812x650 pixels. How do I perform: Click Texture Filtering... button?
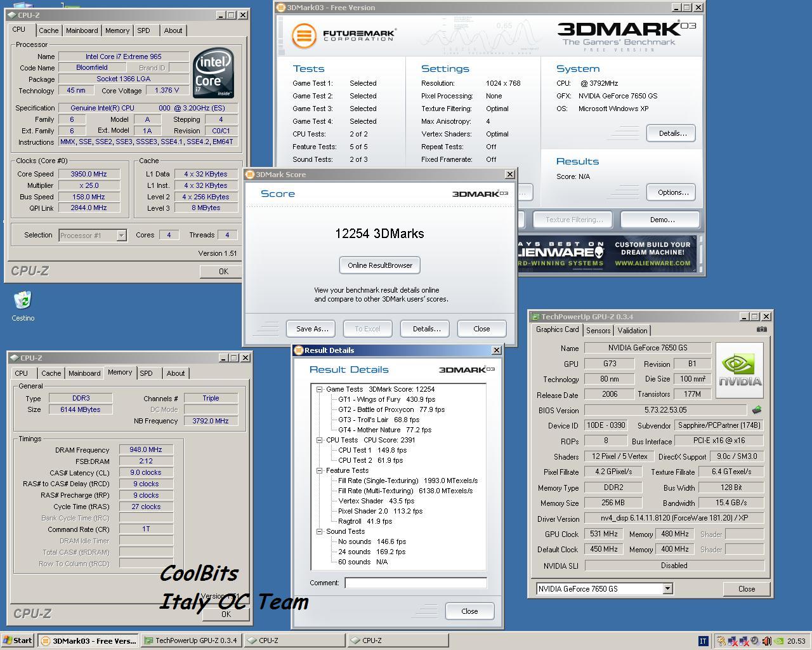[574, 220]
